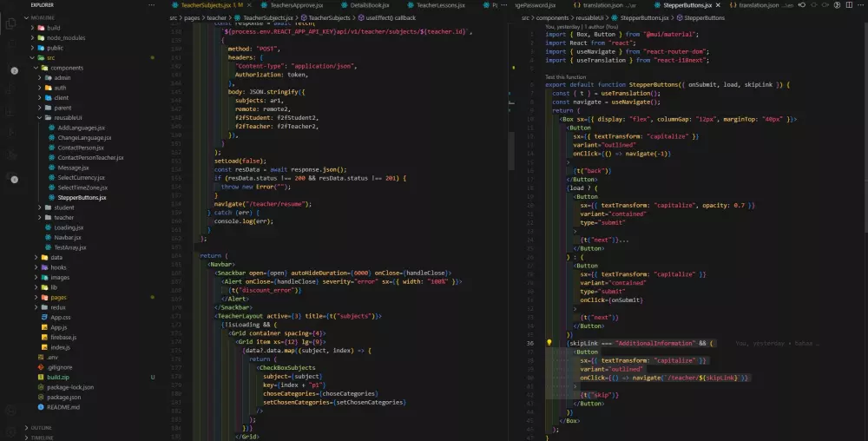Click line number 36 in right editor
The image size is (868, 441).
[529, 343]
